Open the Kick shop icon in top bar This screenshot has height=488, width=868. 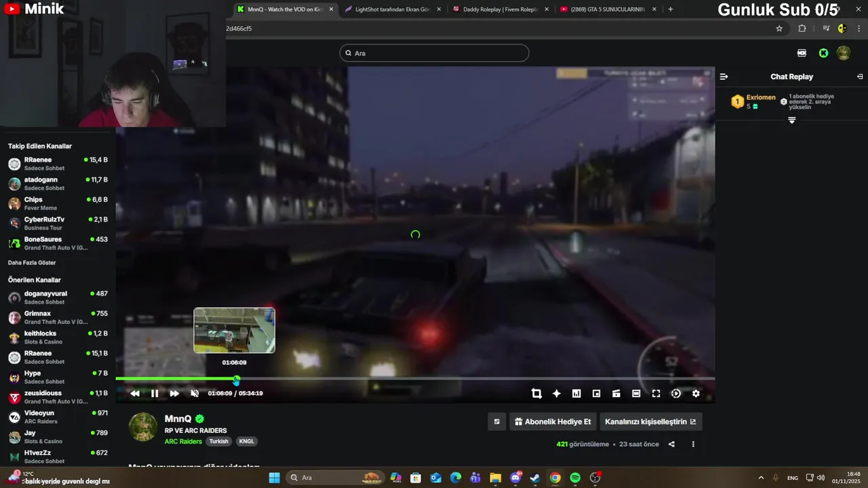click(x=802, y=53)
